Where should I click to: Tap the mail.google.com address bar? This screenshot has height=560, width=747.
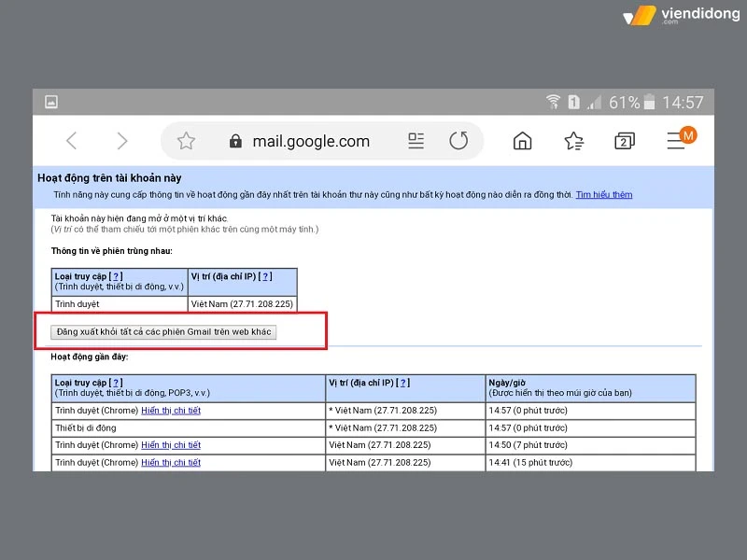311,140
